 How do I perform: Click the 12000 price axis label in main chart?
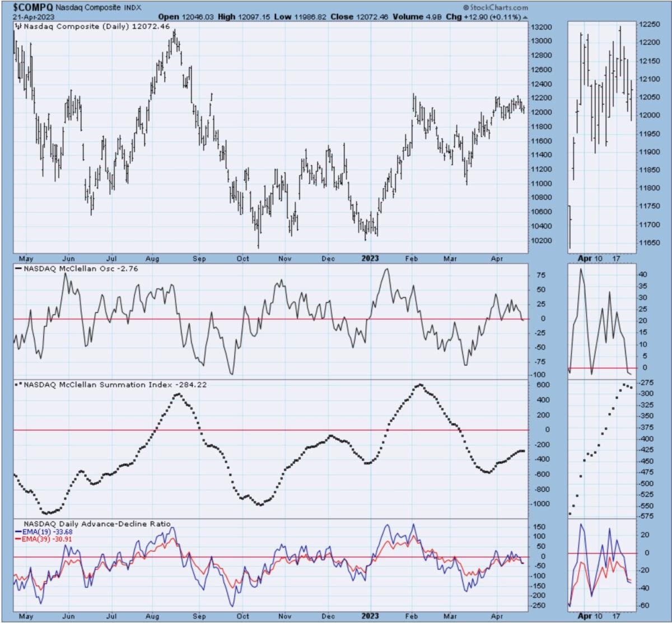[542, 112]
